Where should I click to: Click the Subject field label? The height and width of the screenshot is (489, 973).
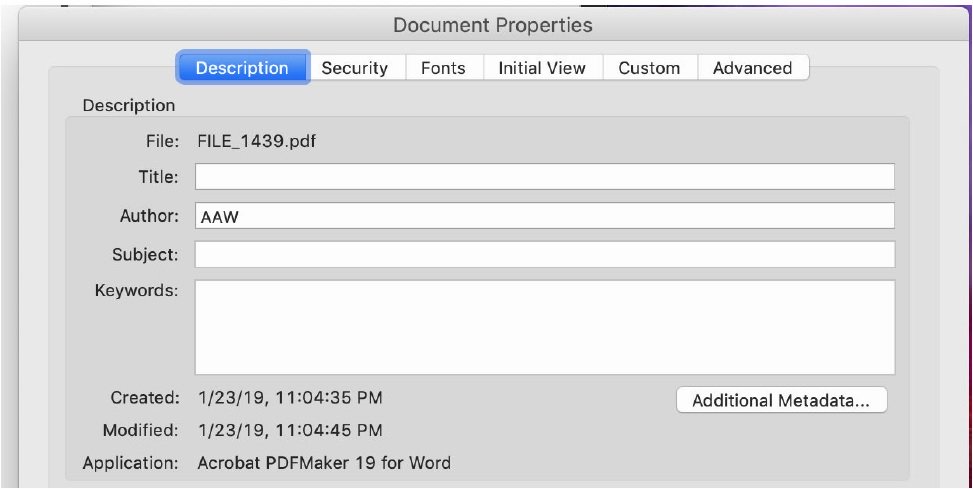pos(145,255)
